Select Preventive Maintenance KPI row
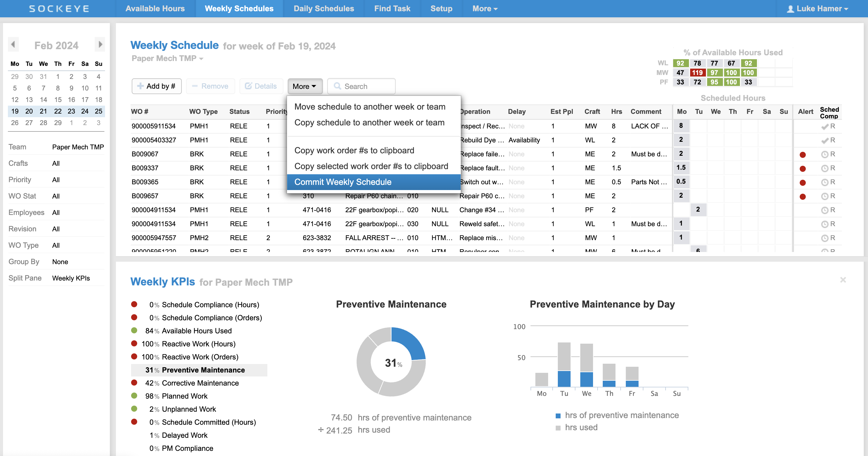The height and width of the screenshot is (456, 868). [199, 370]
